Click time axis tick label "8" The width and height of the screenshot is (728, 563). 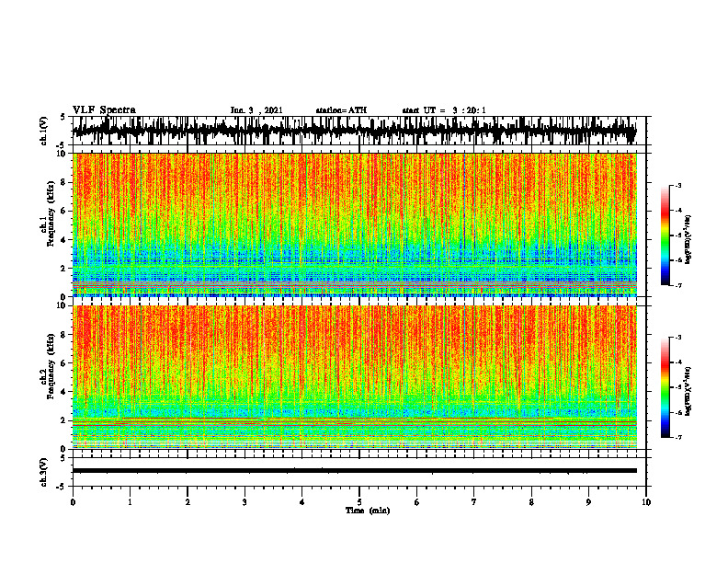[x=531, y=502]
